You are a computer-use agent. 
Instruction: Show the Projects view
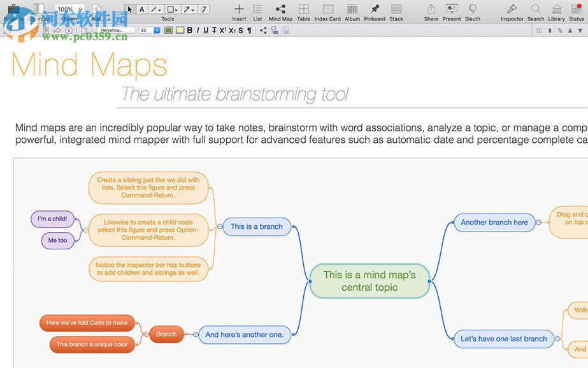pos(14,9)
